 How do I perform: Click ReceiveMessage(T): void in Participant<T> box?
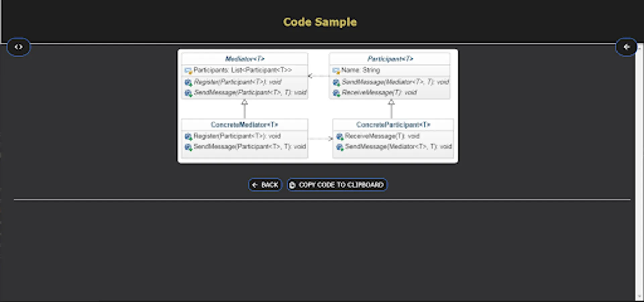(x=379, y=92)
